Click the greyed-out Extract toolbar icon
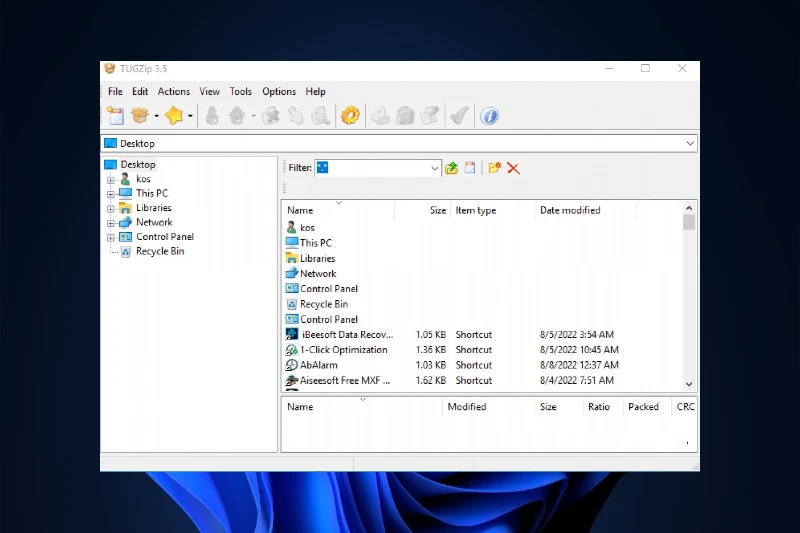Screen dimensions: 800x533 [x=237, y=116]
